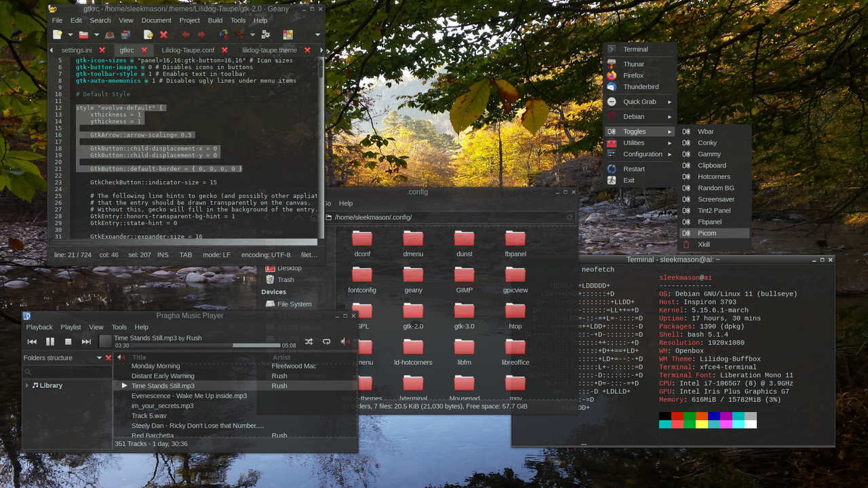Click the Execute gears icon in Geany
The height and width of the screenshot is (488, 868).
point(266,35)
